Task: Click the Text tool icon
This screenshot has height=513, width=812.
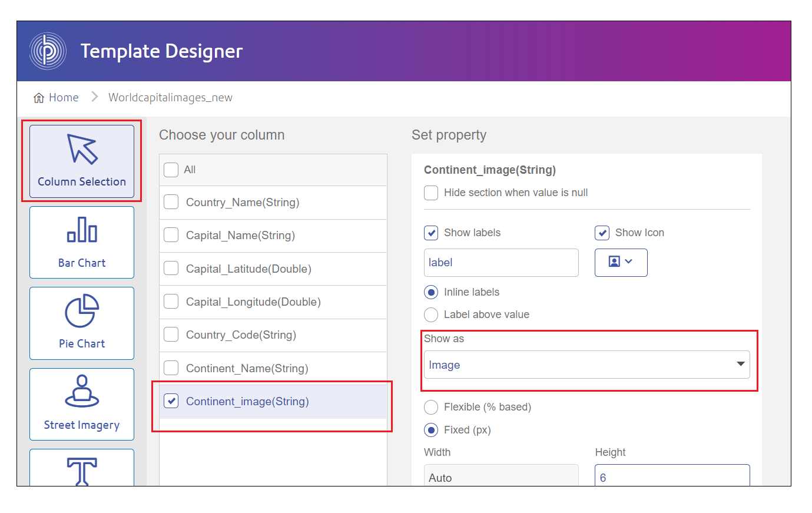Action: coord(82,470)
